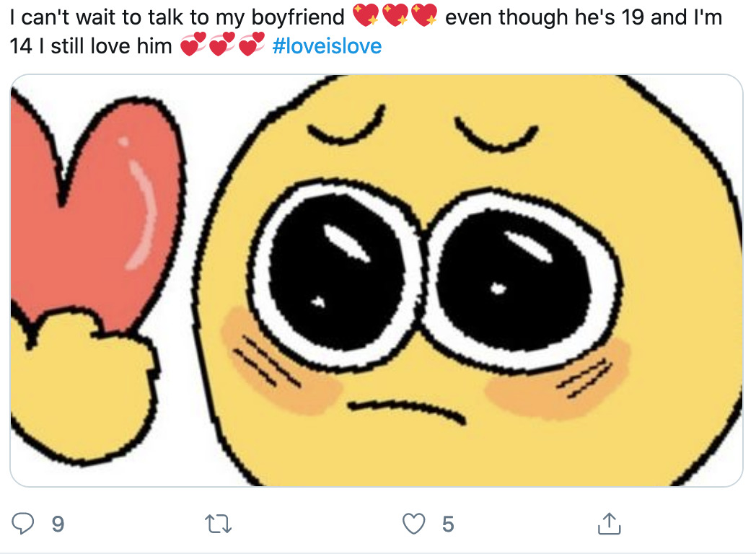Image resolution: width=756 pixels, height=554 pixels.
Task: Open the share upload-arrow icon
Action: pos(609,524)
